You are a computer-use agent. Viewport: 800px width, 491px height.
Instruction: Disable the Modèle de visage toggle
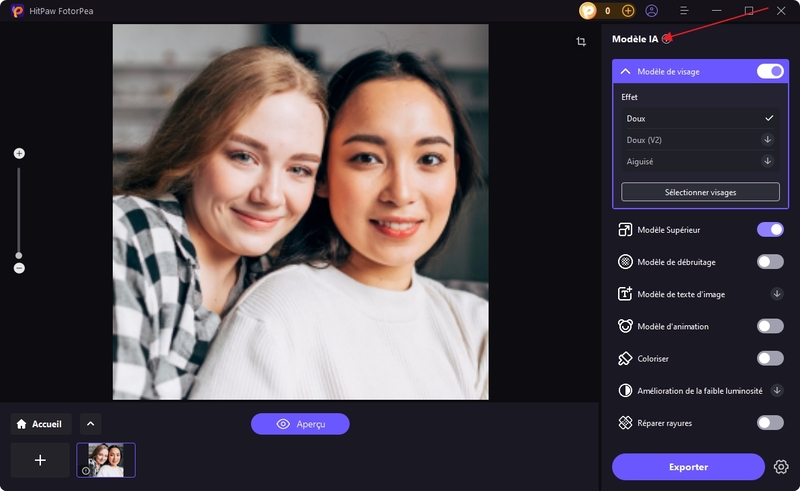[x=770, y=71]
